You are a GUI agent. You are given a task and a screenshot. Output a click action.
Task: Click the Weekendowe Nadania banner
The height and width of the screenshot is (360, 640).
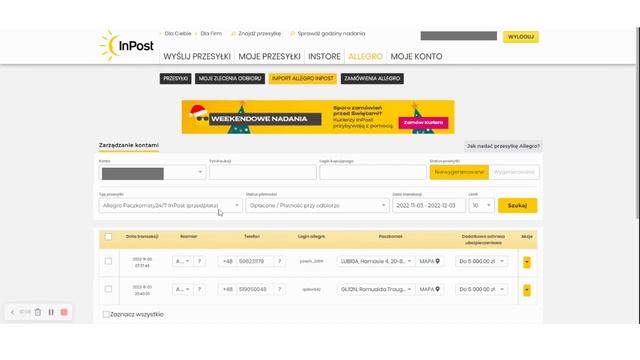point(318,117)
